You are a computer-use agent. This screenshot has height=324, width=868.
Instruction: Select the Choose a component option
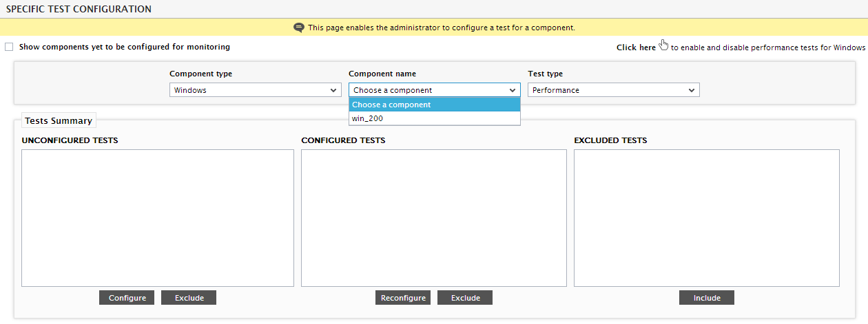(435, 105)
